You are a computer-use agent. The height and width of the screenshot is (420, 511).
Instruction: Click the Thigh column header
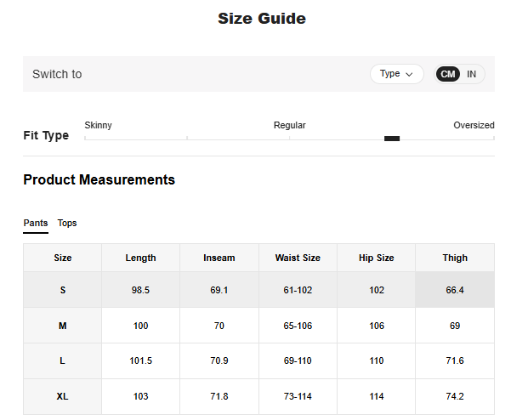tap(455, 258)
